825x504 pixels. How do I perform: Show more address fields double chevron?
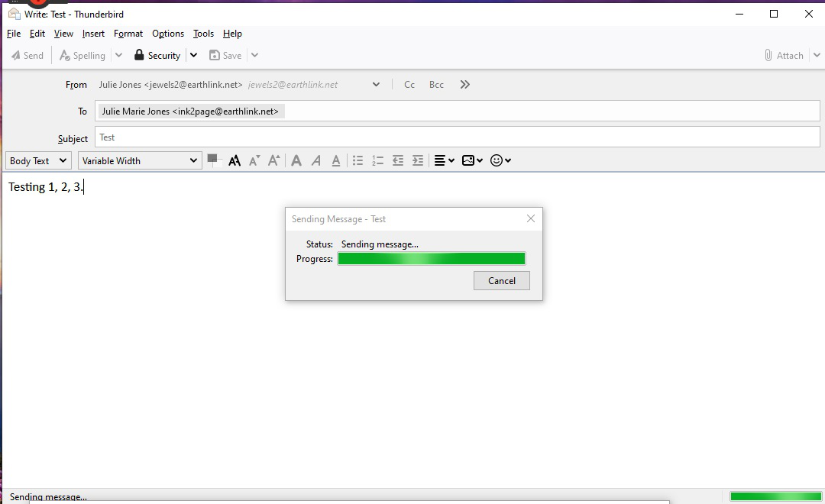(x=464, y=85)
